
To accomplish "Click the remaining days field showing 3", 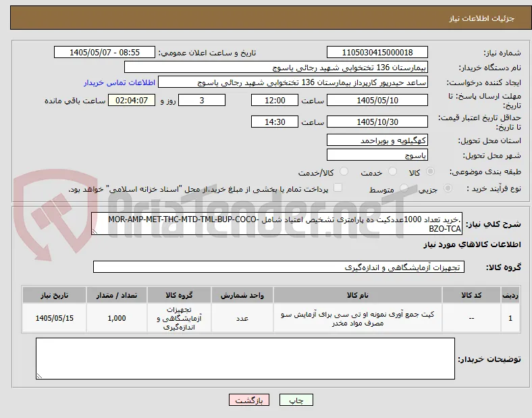I will [202, 100].
